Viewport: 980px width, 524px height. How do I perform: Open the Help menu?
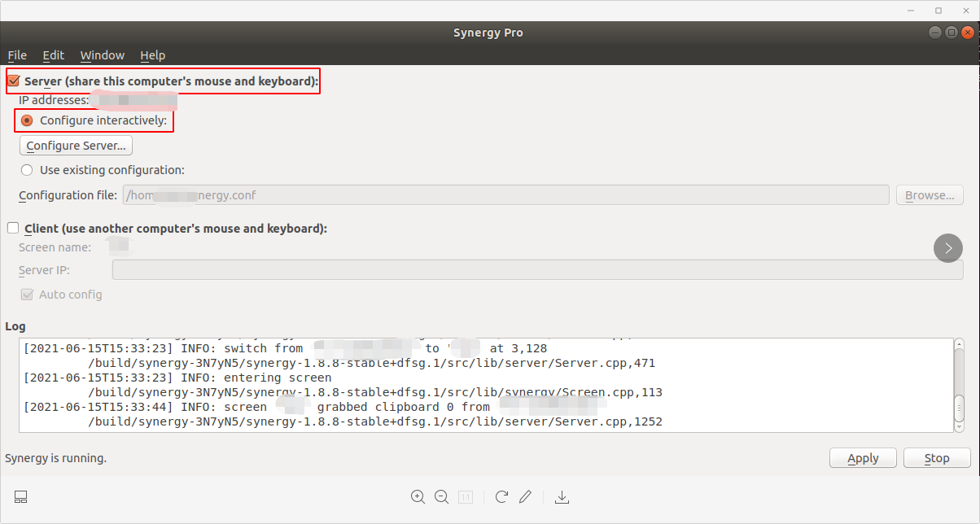152,55
